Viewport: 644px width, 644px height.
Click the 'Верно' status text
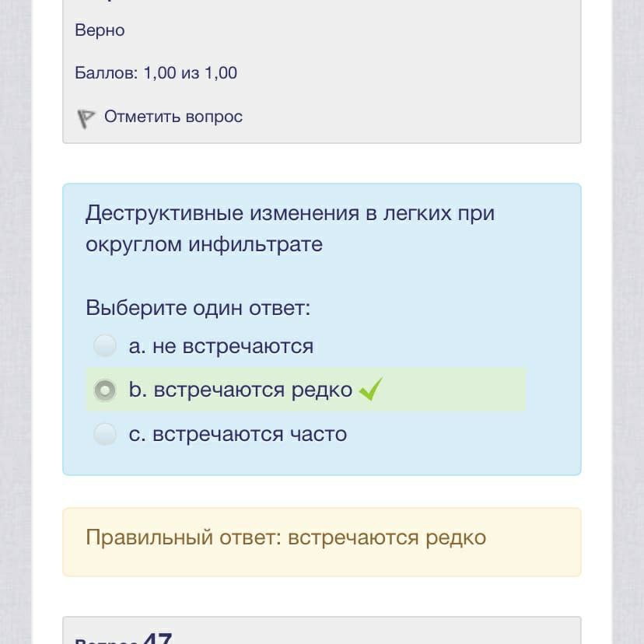(x=100, y=30)
